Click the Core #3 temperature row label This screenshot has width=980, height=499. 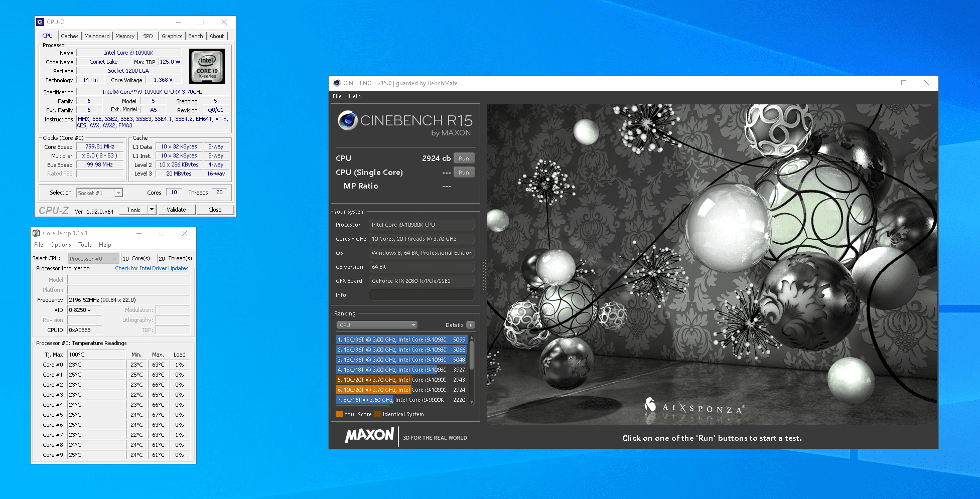click(53, 395)
